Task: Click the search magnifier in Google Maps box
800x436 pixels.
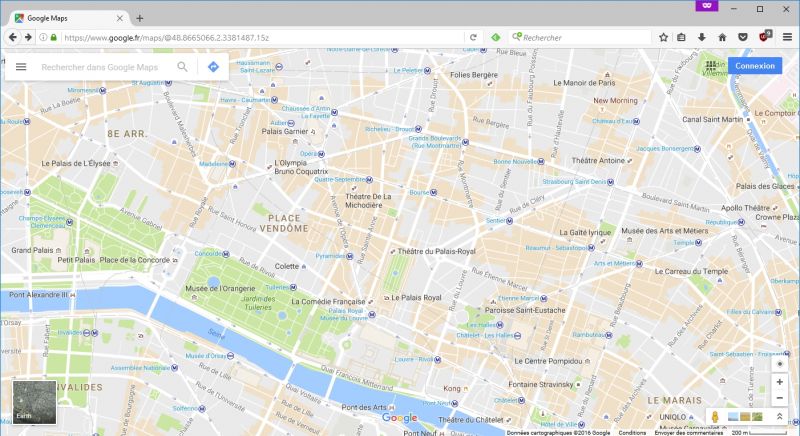Action: 182,67
